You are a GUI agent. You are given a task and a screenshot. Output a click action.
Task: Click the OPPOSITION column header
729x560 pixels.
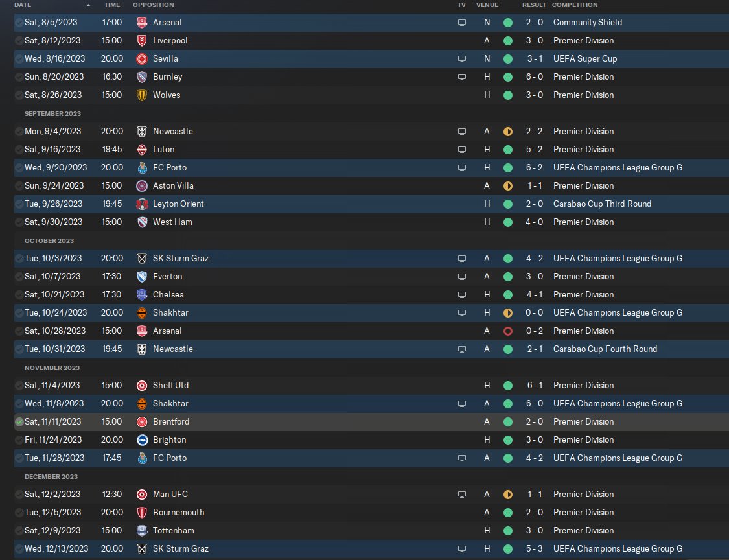153,5
